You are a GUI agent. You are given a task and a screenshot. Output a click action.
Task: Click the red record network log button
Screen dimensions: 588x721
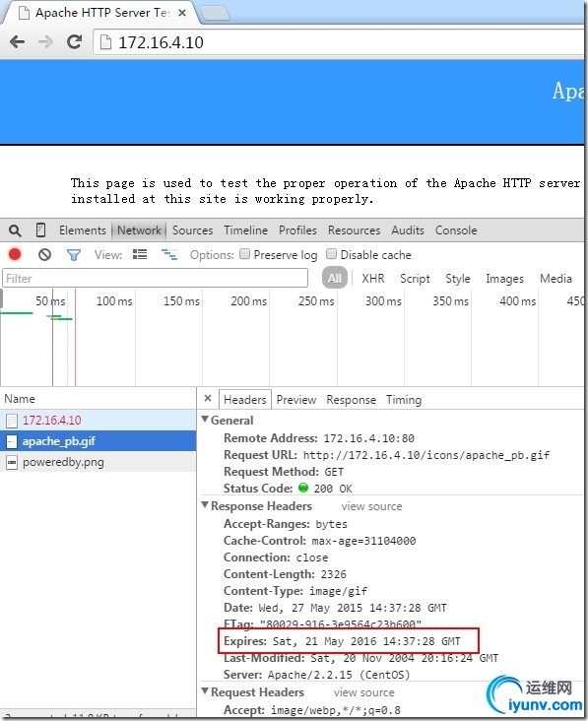[x=15, y=254]
